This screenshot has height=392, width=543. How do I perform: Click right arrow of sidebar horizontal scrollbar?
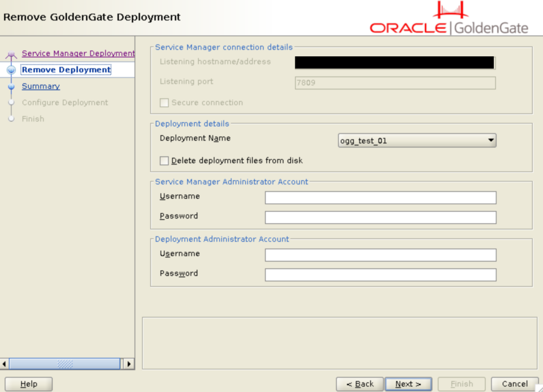point(128,364)
